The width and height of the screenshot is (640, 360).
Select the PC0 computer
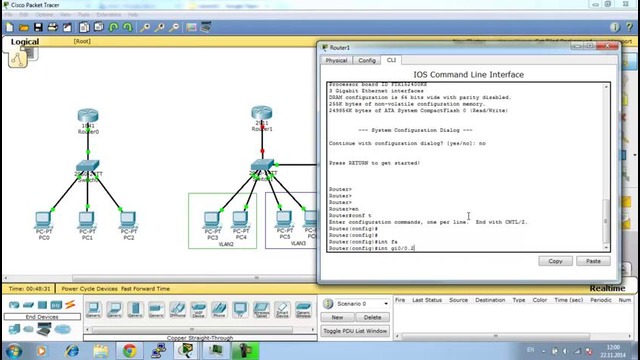44,220
